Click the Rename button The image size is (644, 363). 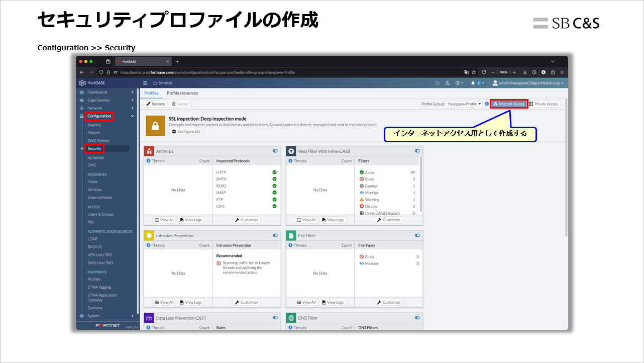[x=156, y=104]
